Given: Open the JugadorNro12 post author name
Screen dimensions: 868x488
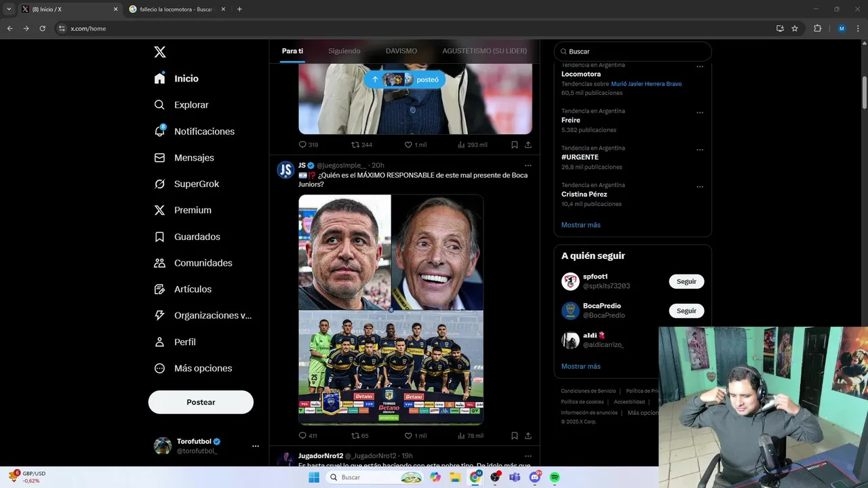Looking at the screenshot, I should [x=321, y=456].
